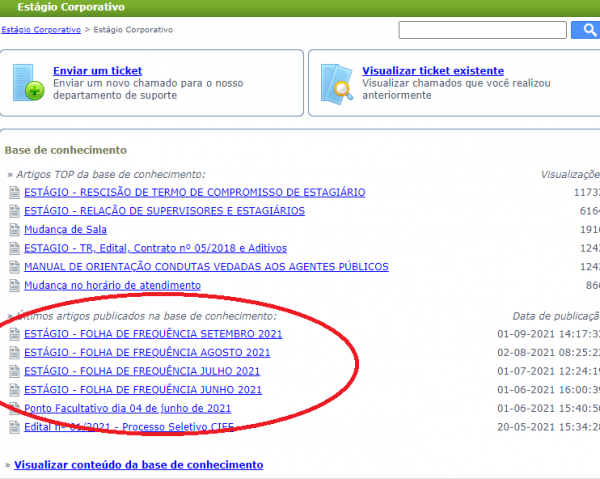Click icon next to RESCISÃO DE TERMO article
The width and height of the screenshot is (600, 479).
tap(14, 192)
